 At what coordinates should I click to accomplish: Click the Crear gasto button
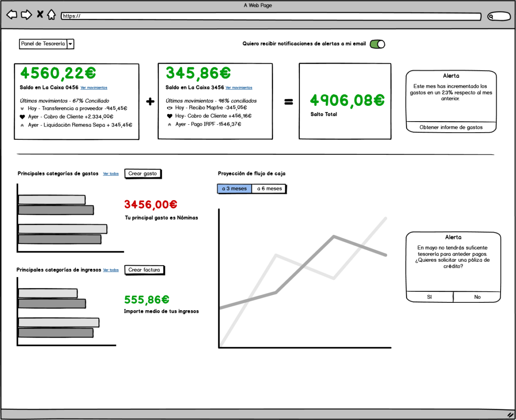click(x=142, y=174)
